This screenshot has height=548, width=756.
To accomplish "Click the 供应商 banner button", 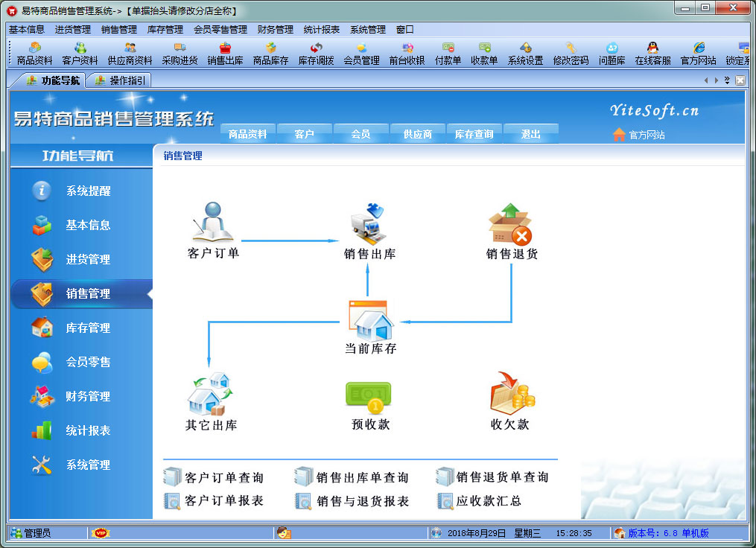I will [418, 134].
